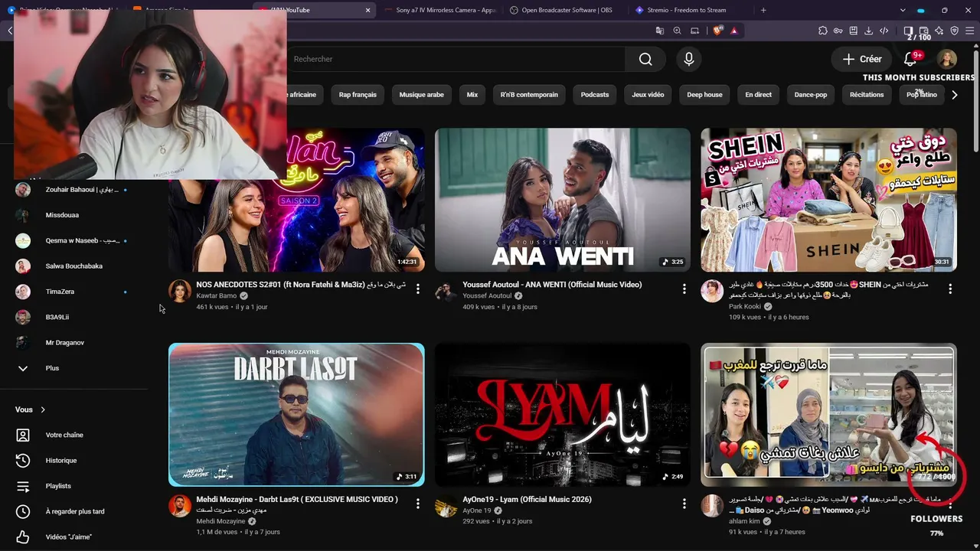The image size is (980, 551).
Task: Switch to Sony a7 IV browser tab
Action: click(440, 10)
